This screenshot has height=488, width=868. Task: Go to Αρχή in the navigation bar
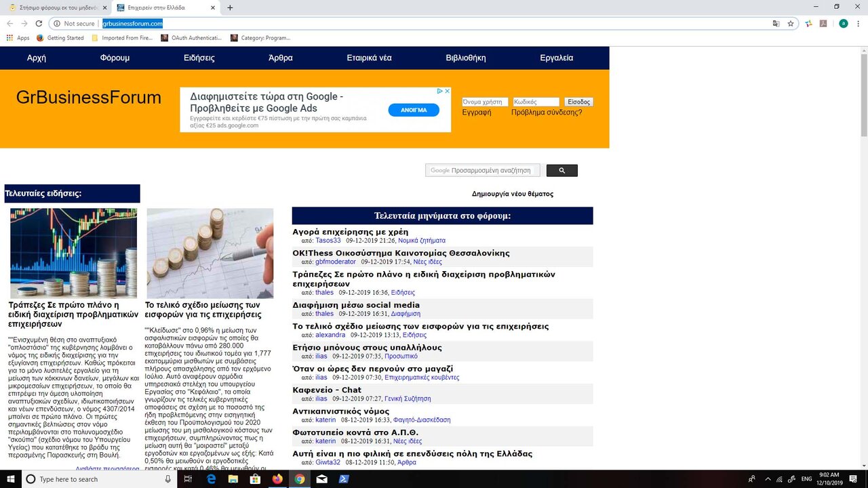tap(37, 58)
